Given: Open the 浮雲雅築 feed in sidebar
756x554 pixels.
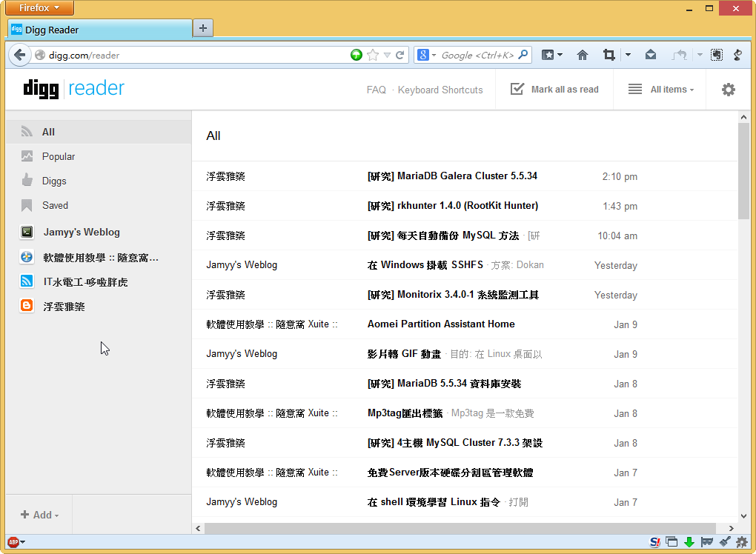Looking at the screenshot, I should pos(99,307).
